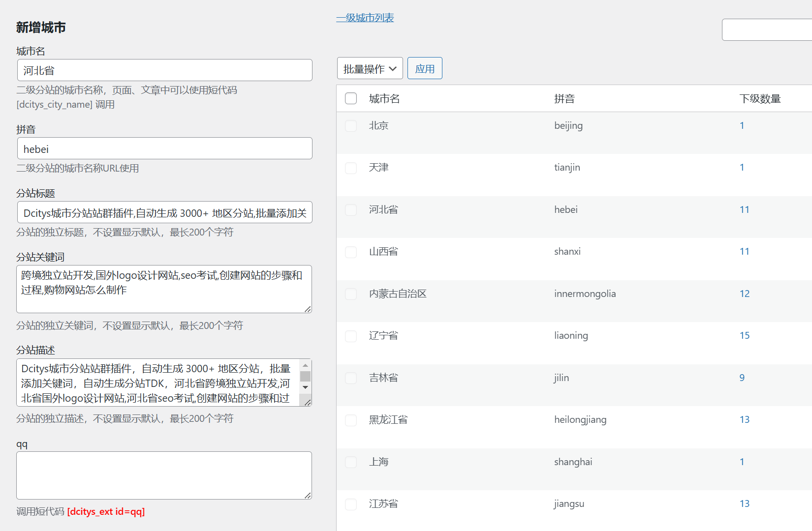Check the checkbox for 山西省 row
Viewport: 812px width, 531px height.
click(x=351, y=252)
